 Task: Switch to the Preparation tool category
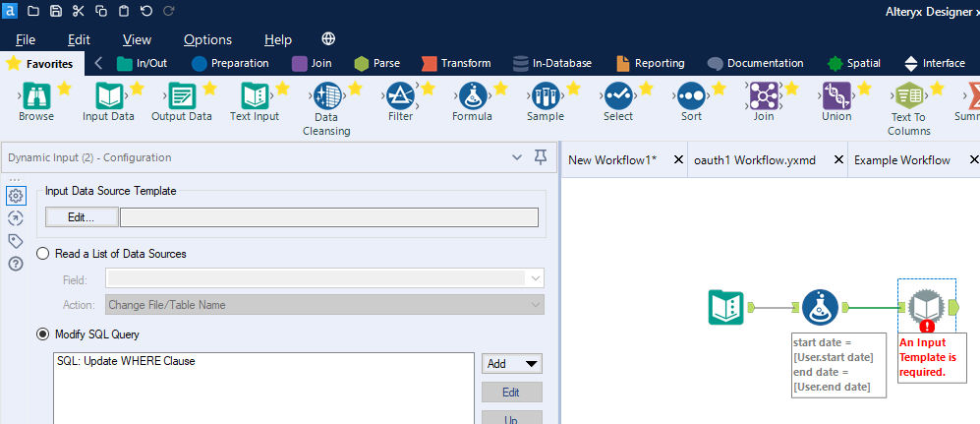point(230,63)
